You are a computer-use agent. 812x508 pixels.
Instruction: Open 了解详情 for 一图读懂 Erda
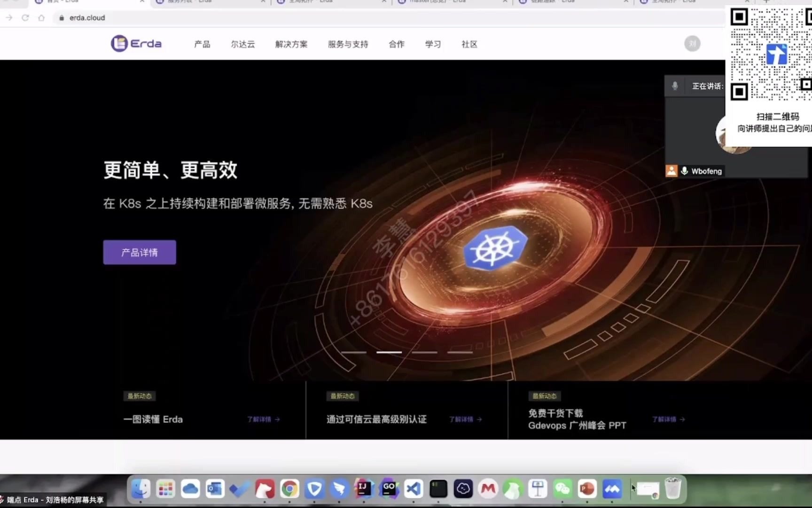(x=264, y=419)
